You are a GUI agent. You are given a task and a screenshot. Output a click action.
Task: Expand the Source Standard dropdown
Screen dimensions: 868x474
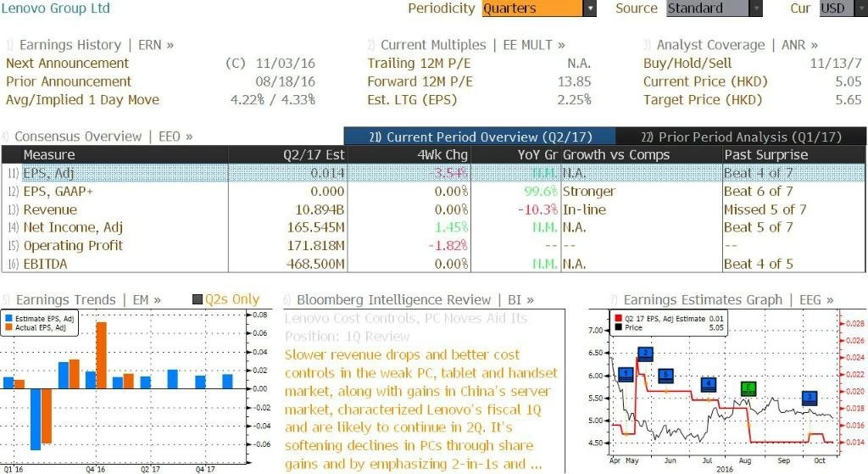pos(755,8)
